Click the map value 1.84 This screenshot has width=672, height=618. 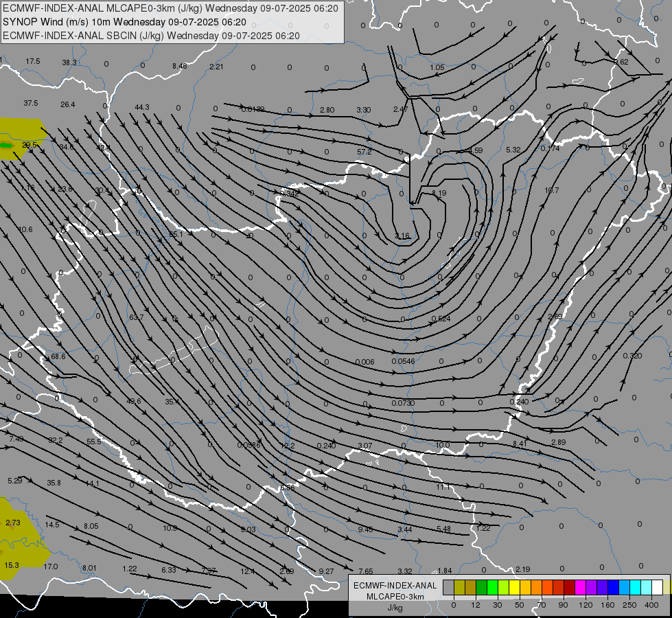click(x=444, y=571)
